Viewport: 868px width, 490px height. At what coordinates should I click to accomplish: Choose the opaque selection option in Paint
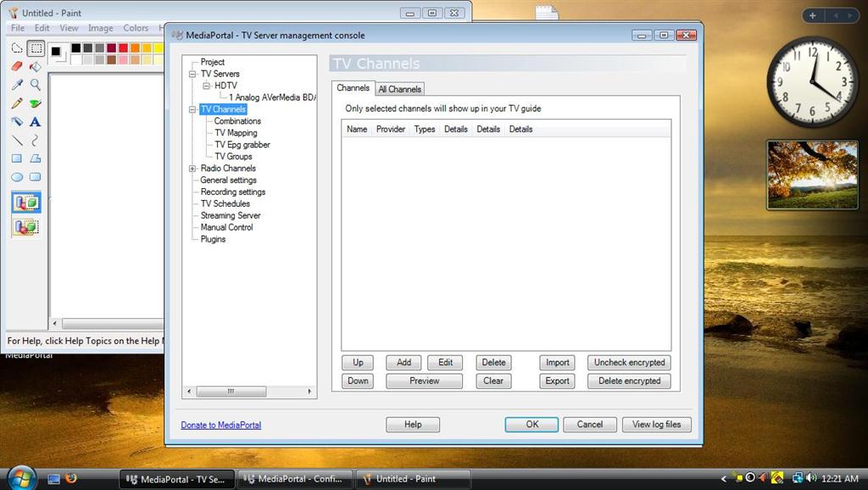click(26, 203)
